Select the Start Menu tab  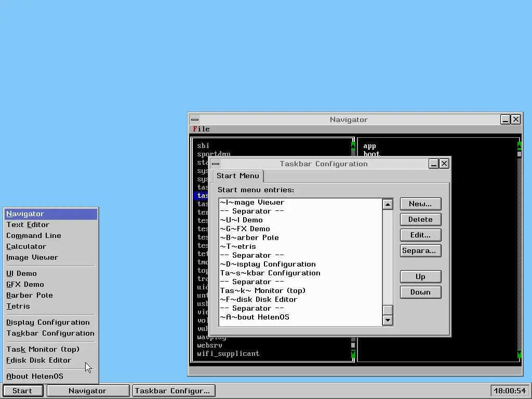[x=238, y=176]
